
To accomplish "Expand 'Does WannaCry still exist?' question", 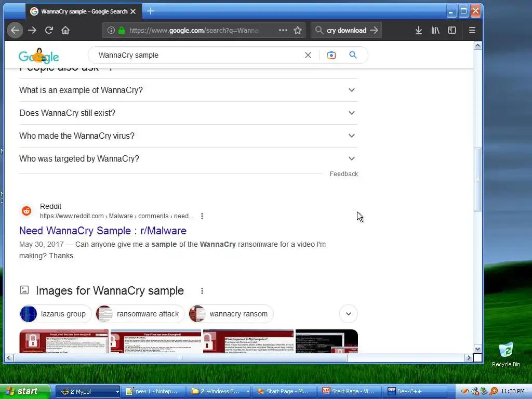I will tap(188, 113).
